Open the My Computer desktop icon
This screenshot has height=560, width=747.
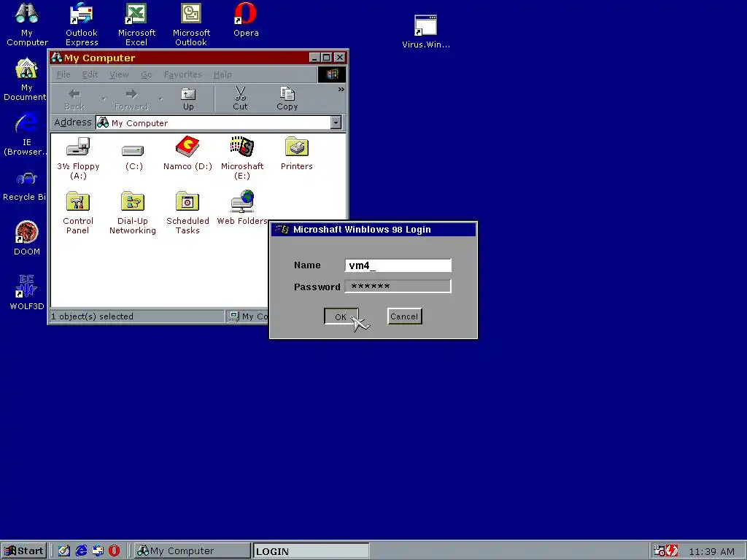(27, 24)
